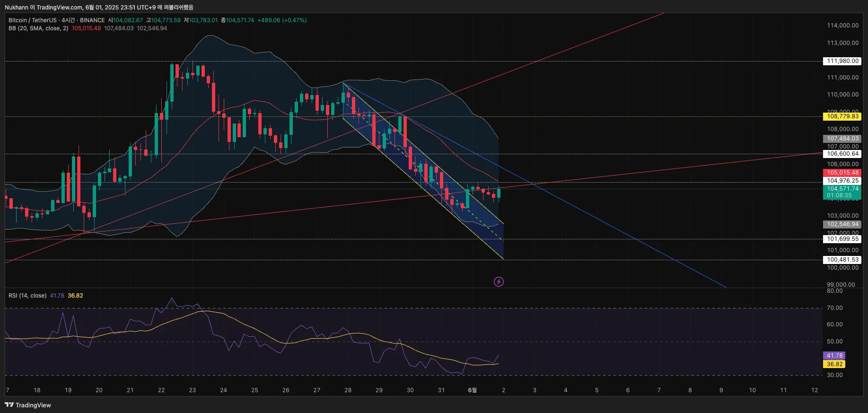Click the yellow 108,779.83 price label
Viewport: 868px width, 413px height.
click(842, 116)
